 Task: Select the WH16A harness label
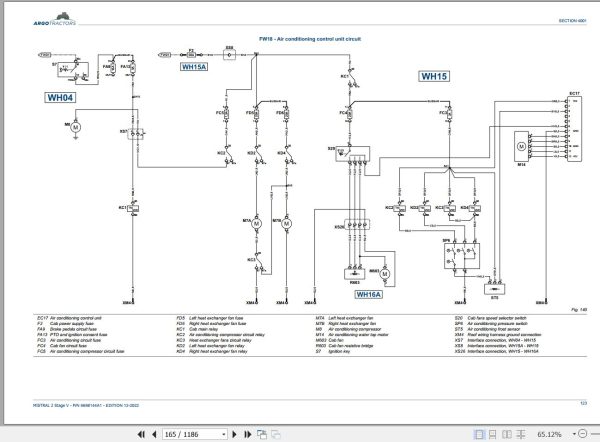368,294
